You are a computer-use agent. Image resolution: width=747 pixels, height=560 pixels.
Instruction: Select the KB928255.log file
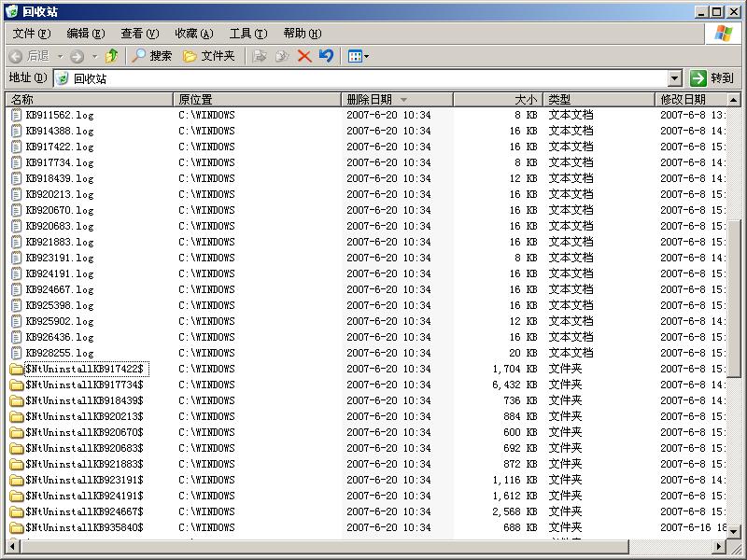click(x=60, y=353)
